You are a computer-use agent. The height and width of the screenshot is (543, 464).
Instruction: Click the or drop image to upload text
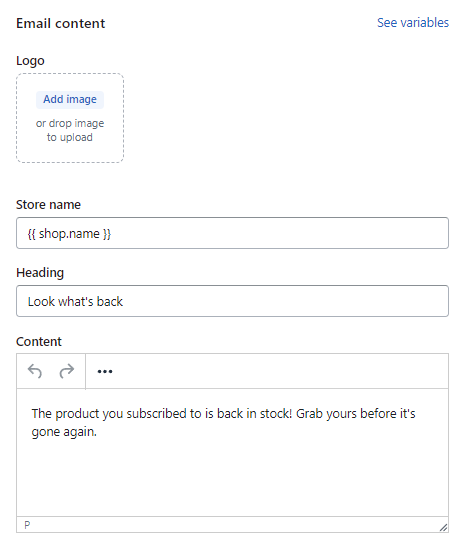point(70,130)
